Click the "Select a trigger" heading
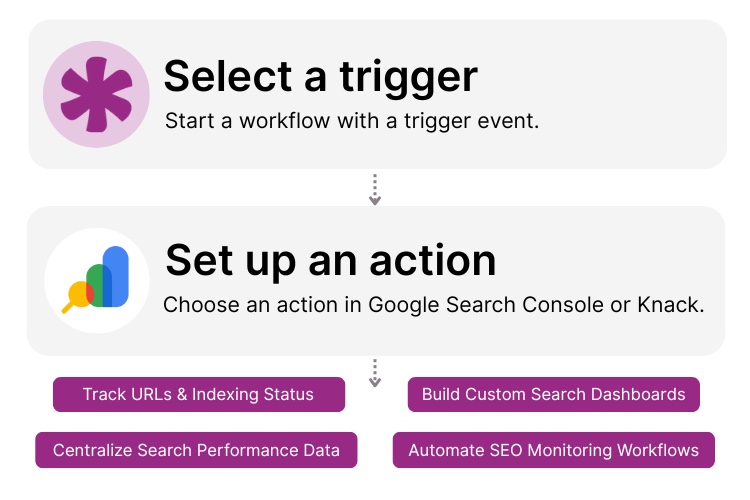Image resolution: width=750 pixels, height=500 pixels. [x=321, y=76]
